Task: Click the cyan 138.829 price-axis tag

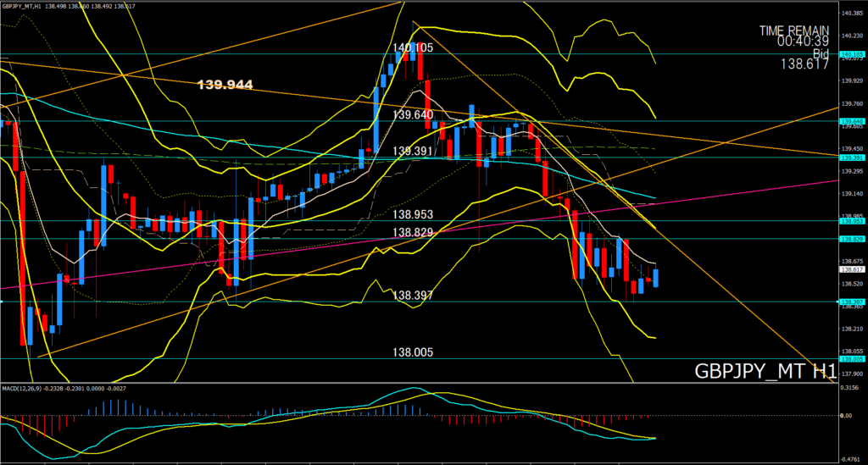Action: point(852,239)
